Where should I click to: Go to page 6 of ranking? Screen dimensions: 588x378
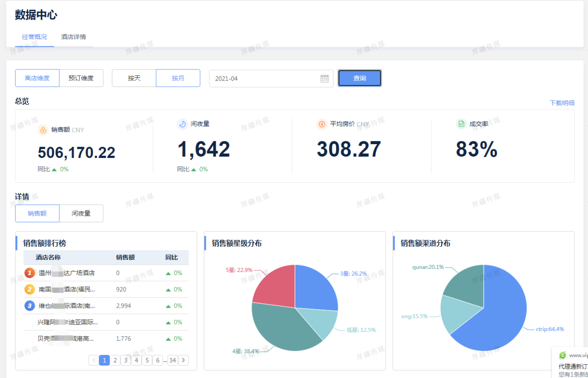[158, 360]
